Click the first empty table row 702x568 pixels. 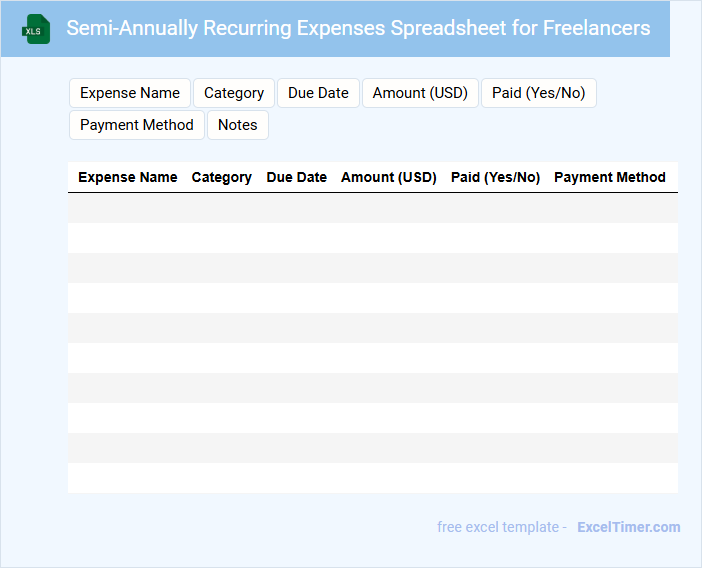372,208
